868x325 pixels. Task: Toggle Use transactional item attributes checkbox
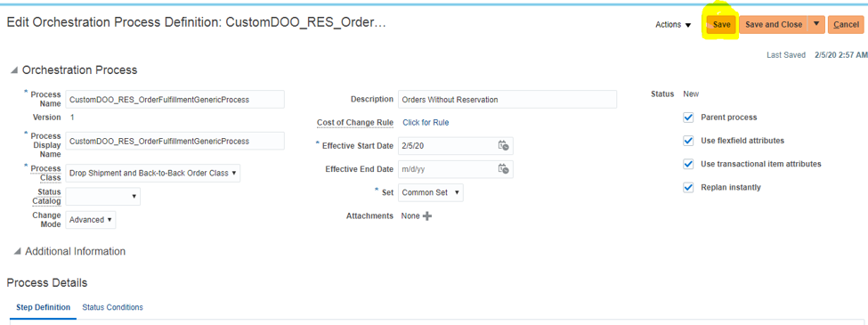pyautogui.click(x=689, y=164)
